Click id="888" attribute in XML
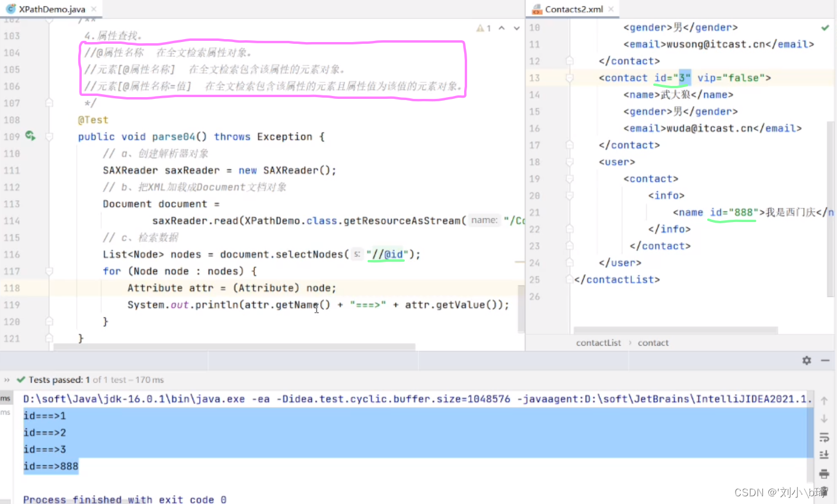This screenshot has width=837, height=504. pyautogui.click(x=734, y=213)
